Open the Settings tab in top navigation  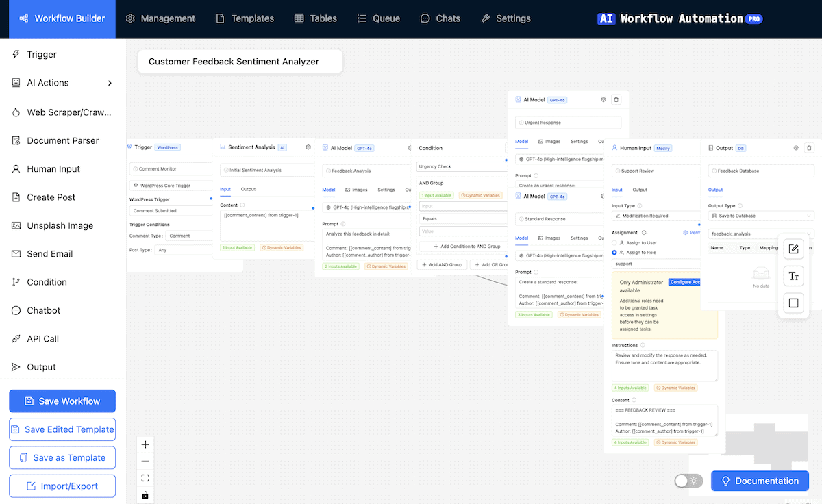[x=506, y=18]
